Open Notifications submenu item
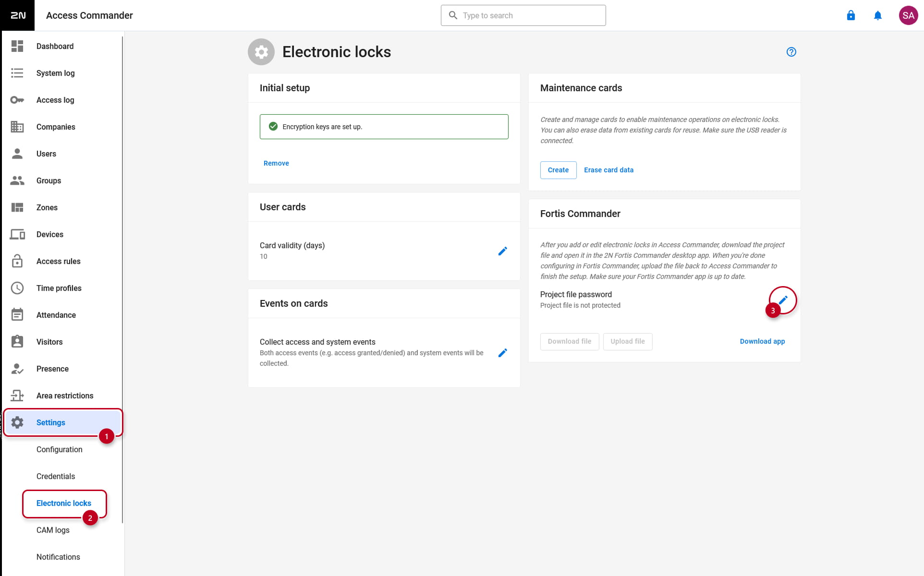Image resolution: width=924 pixels, height=576 pixels. pos(58,557)
